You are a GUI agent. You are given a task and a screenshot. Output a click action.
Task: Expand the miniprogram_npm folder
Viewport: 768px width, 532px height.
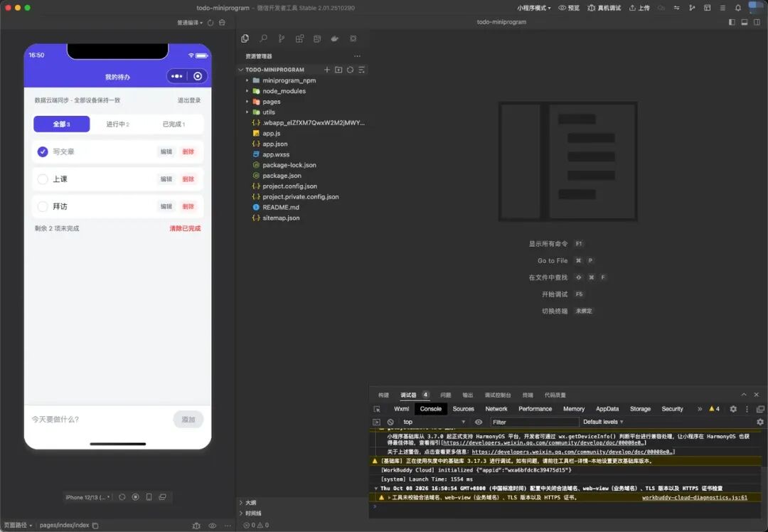point(247,80)
